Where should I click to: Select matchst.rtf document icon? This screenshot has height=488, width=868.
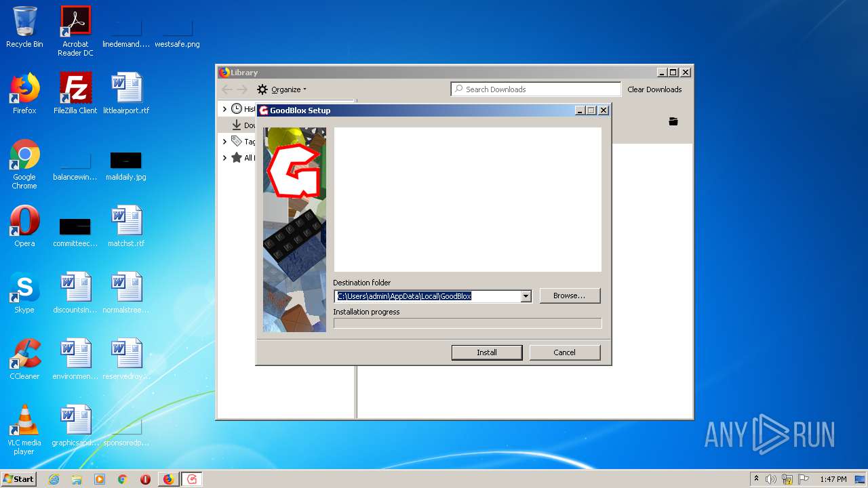point(126,226)
